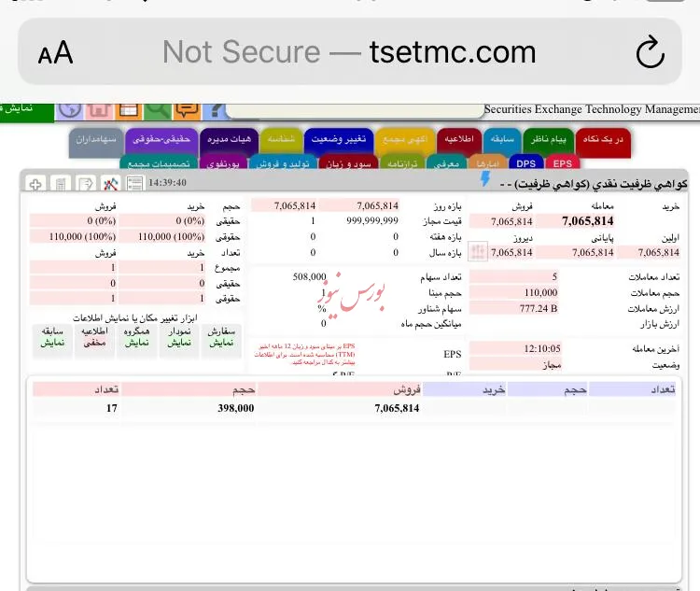Open the آگهی مجمع tab
Screen dimensions: 700x591
tap(405, 142)
